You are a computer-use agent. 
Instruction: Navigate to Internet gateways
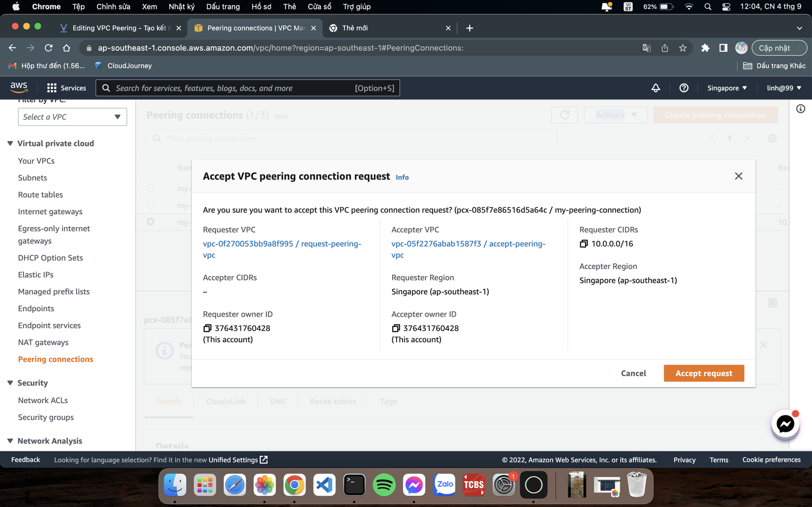coord(50,211)
